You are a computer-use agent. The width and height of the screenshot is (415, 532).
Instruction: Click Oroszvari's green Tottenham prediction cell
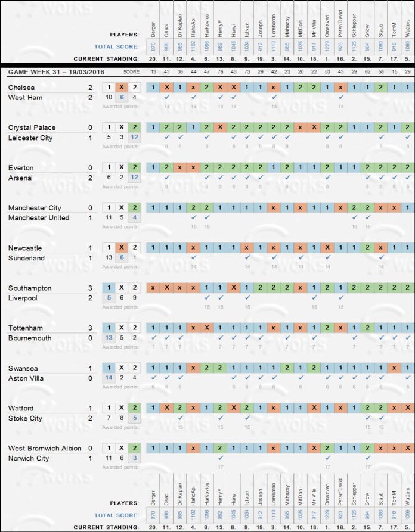[x=327, y=328]
